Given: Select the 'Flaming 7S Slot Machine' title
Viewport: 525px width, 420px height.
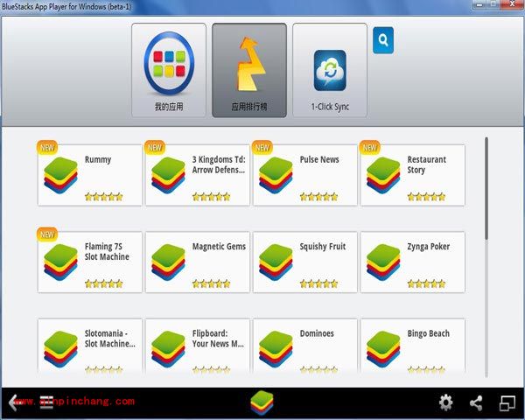Looking at the screenshot, I should click(x=107, y=251).
